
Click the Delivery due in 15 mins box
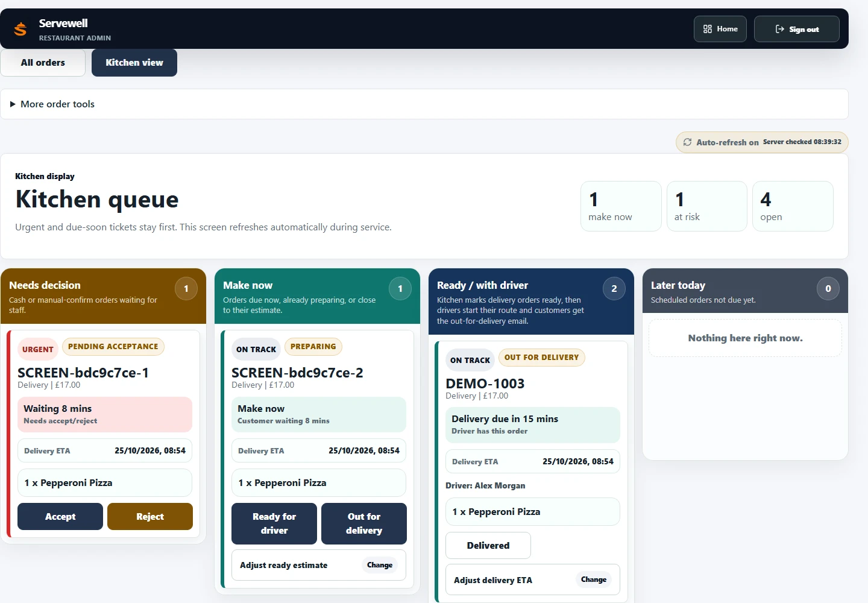click(533, 425)
